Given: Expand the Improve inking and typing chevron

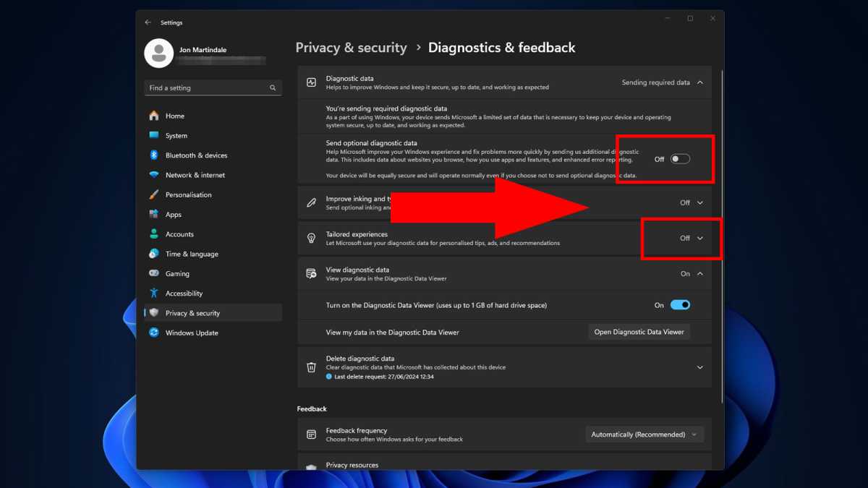Looking at the screenshot, I should [699, 202].
